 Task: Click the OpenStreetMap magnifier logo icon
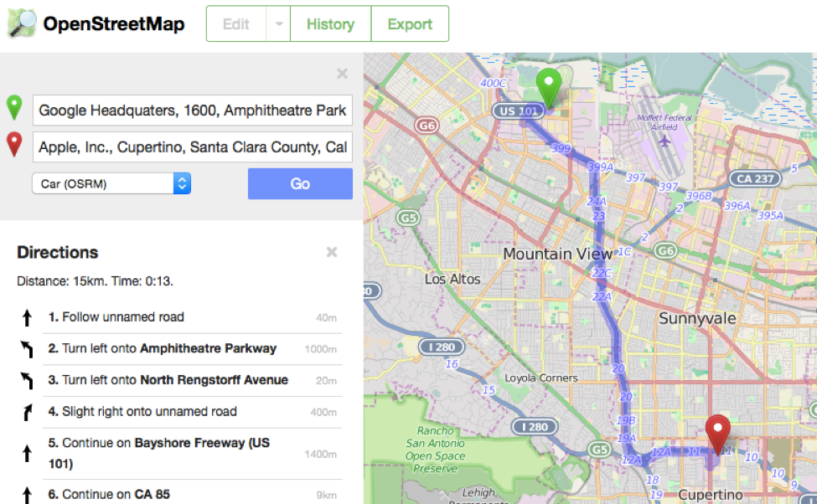coord(22,23)
